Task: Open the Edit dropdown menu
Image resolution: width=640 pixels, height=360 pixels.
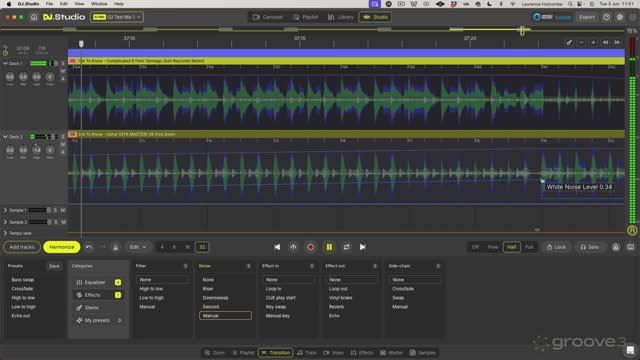Action: click(138, 247)
